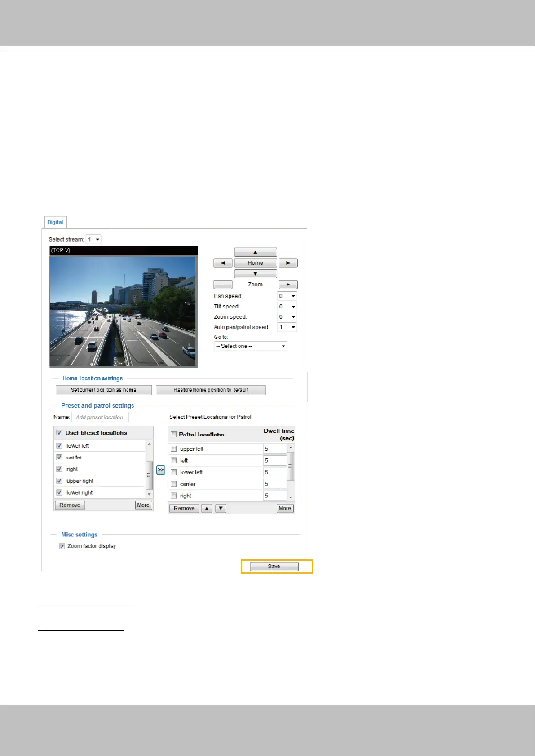The image size is (535, 756).
Task: Edit dwell time for 'upper left' patrol location
Action: coord(274,449)
